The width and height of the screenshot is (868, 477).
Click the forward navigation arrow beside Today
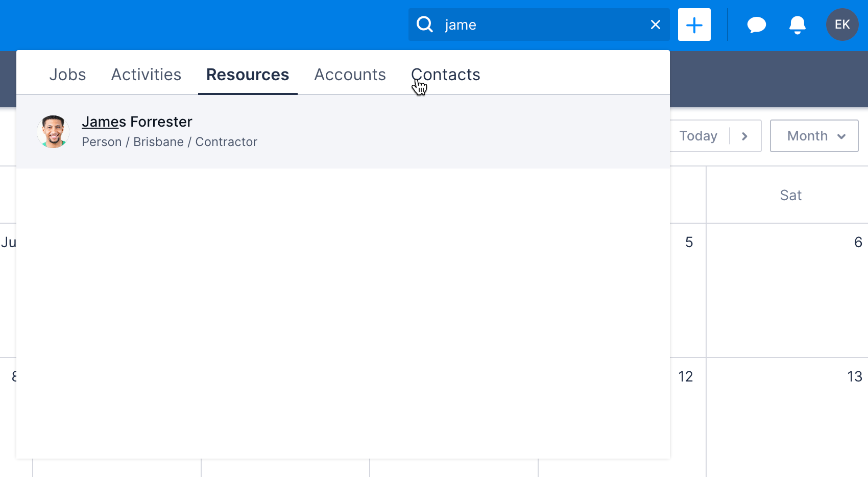click(744, 136)
